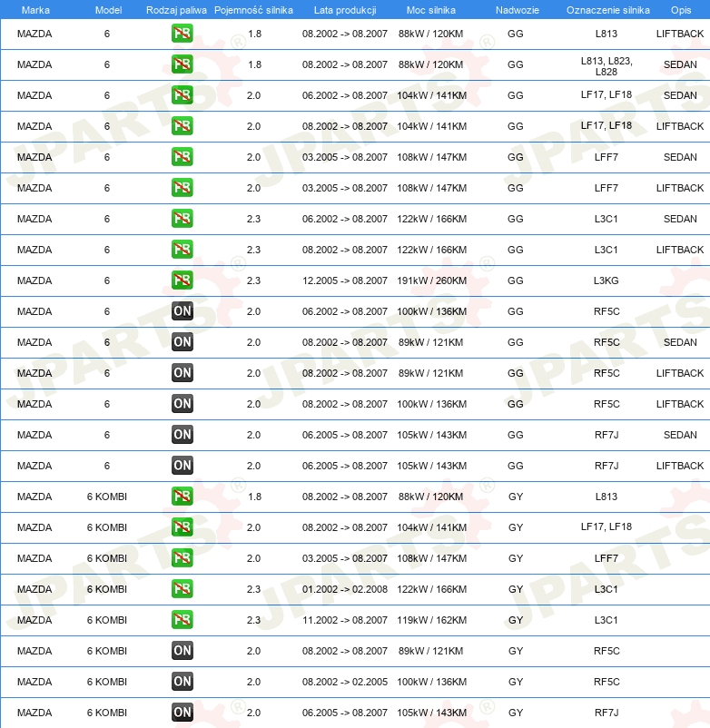The image size is (710, 728).
Task: Select the 08.2002 -> 02.2005 production date cell
Action: (344, 682)
